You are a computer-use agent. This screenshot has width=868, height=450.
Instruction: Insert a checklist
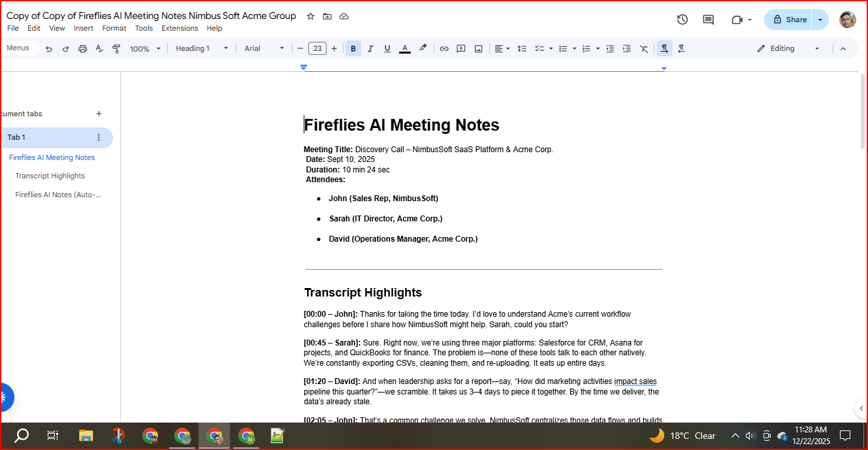coord(539,48)
